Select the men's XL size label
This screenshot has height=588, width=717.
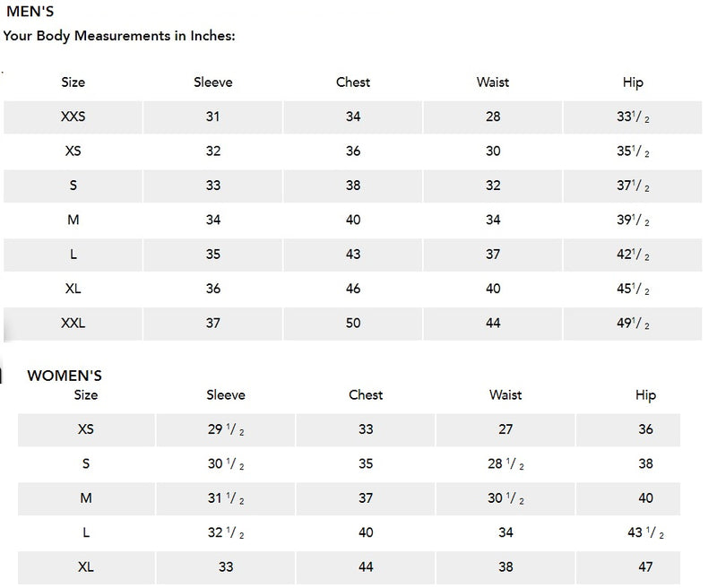73,289
